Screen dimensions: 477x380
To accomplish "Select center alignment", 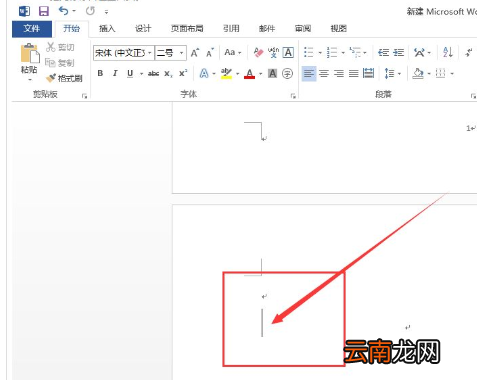I will point(324,73).
